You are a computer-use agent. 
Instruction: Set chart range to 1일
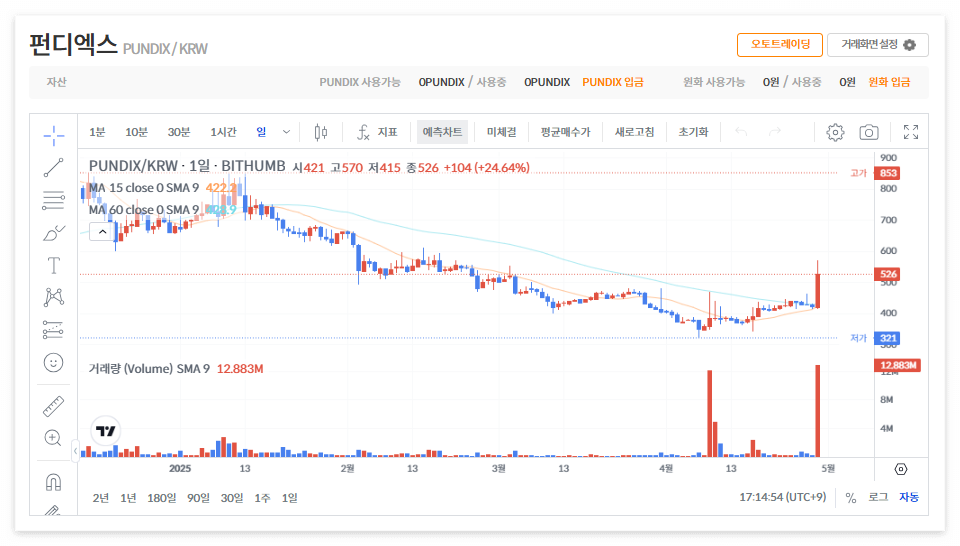[290, 498]
